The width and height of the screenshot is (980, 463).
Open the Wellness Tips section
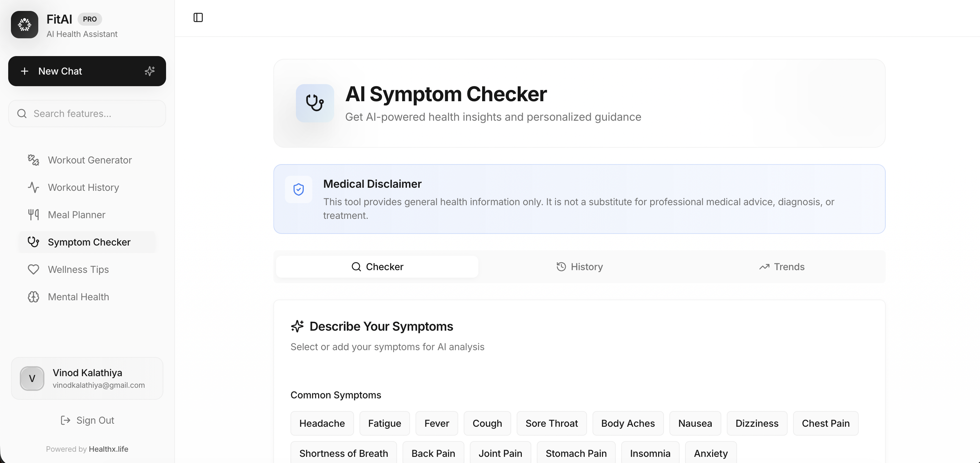pos(78,269)
